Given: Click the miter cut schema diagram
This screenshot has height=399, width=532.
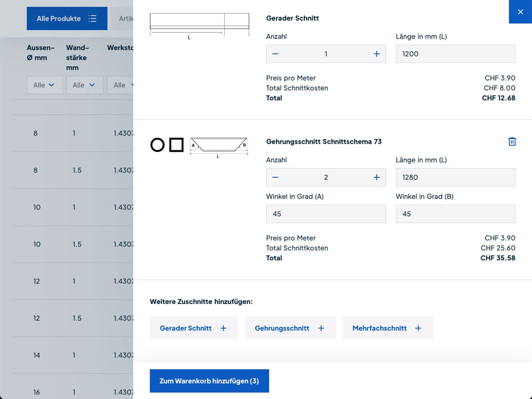Looking at the screenshot, I should [x=218, y=146].
